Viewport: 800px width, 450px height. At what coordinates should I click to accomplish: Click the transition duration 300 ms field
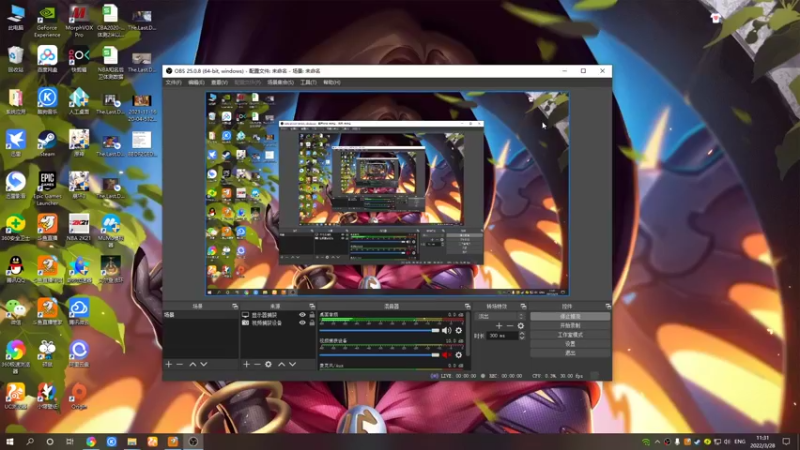point(502,336)
